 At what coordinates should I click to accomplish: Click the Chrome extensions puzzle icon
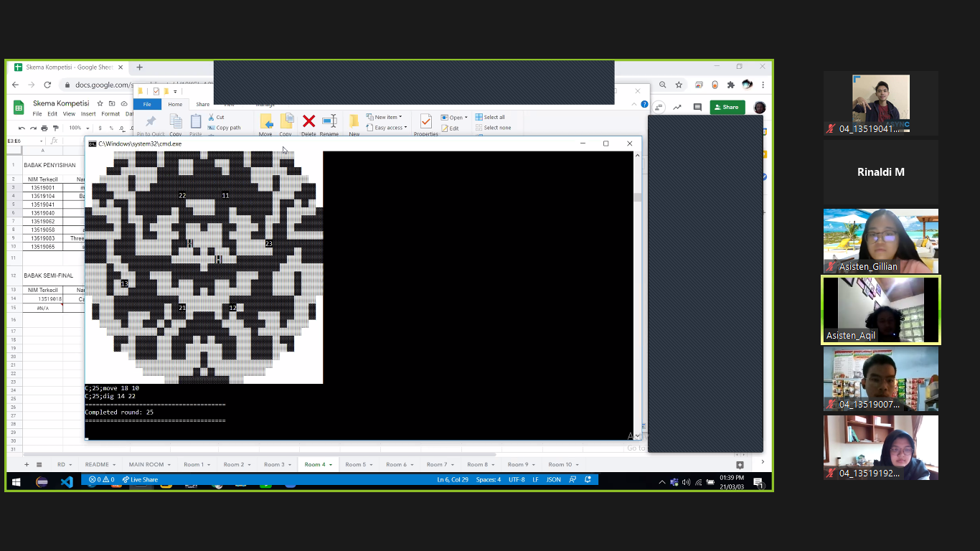pyautogui.click(x=731, y=85)
